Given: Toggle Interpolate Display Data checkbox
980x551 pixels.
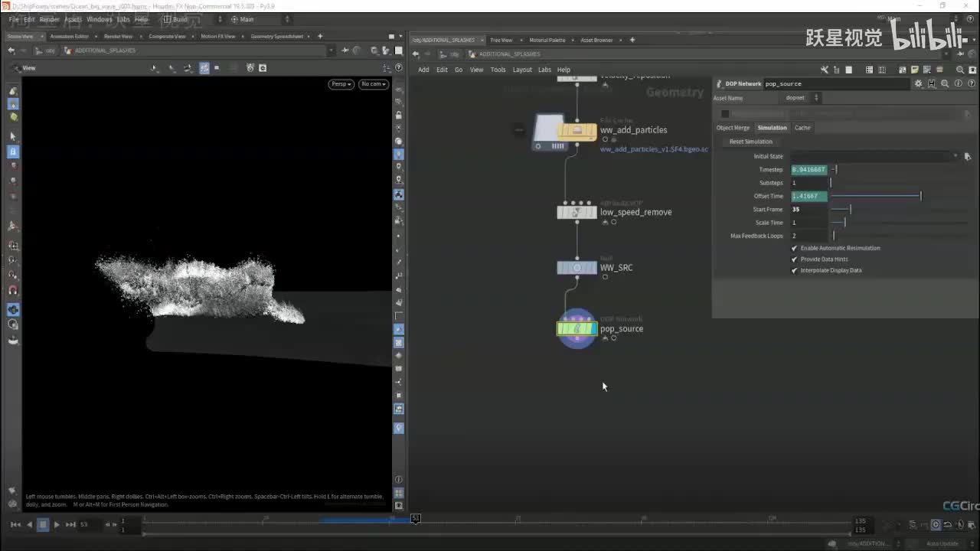Looking at the screenshot, I should point(794,270).
